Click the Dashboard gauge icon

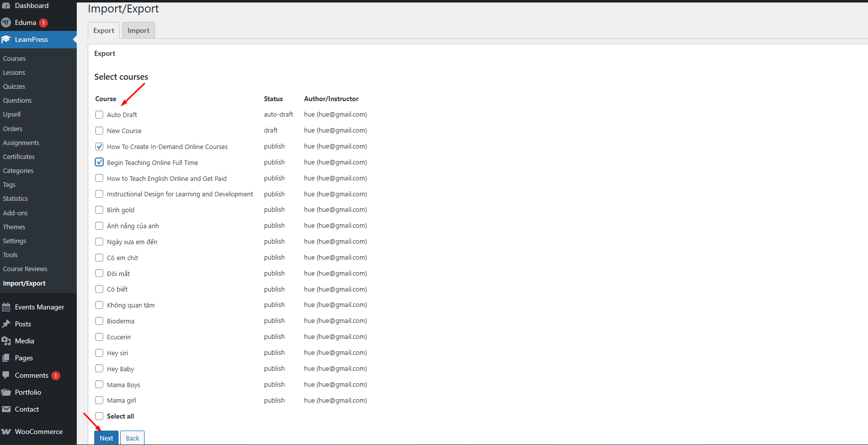pos(6,5)
